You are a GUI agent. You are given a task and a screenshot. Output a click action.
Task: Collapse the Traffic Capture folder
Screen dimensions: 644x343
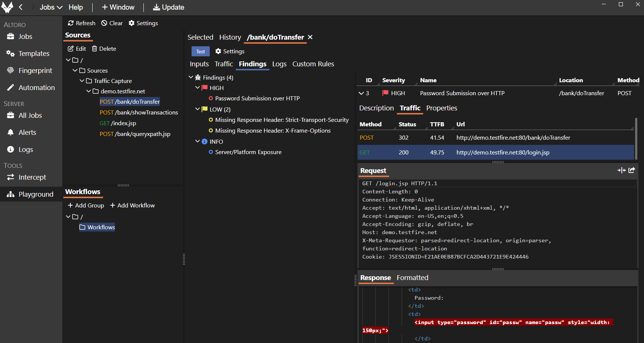pyautogui.click(x=82, y=81)
